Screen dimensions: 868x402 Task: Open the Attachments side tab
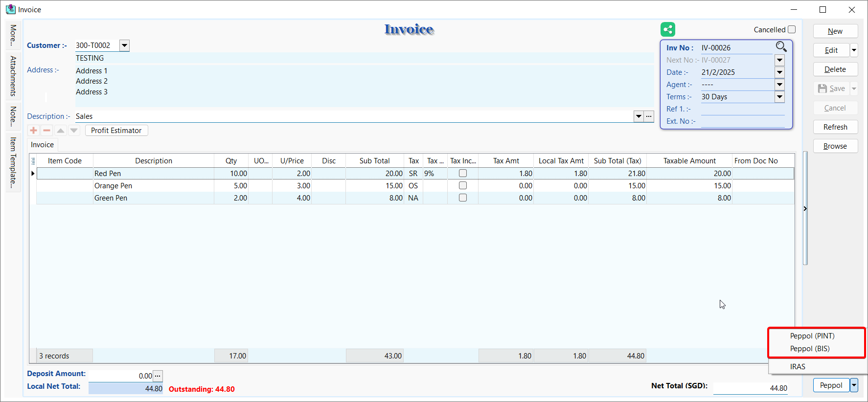(13, 76)
